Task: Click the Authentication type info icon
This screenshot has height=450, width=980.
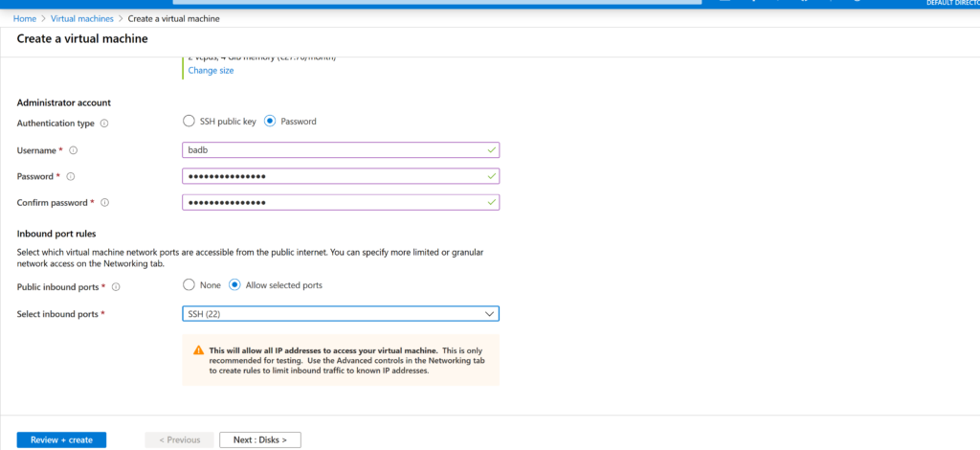Action: 104,123
